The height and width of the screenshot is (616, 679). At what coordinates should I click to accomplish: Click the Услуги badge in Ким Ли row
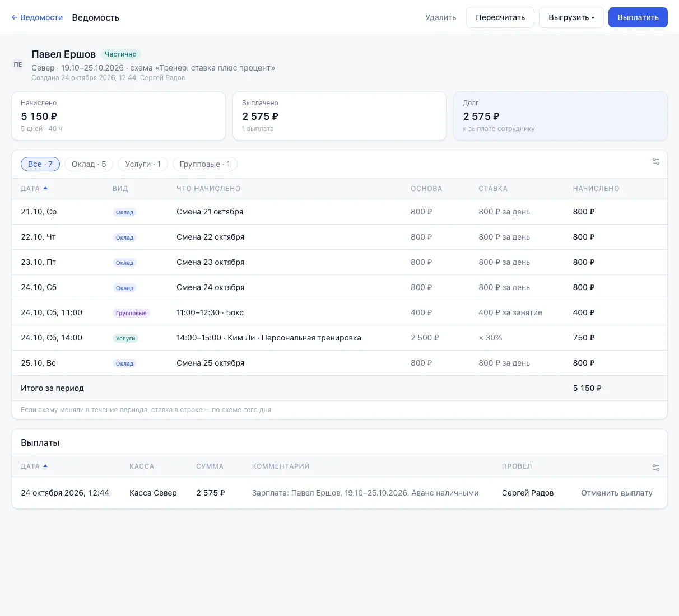[125, 338]
